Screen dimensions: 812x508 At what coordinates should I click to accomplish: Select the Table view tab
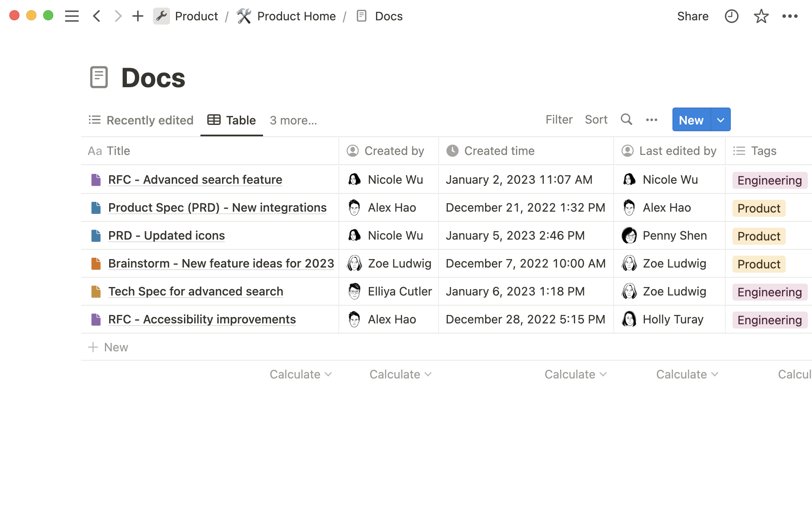point(232,120)
